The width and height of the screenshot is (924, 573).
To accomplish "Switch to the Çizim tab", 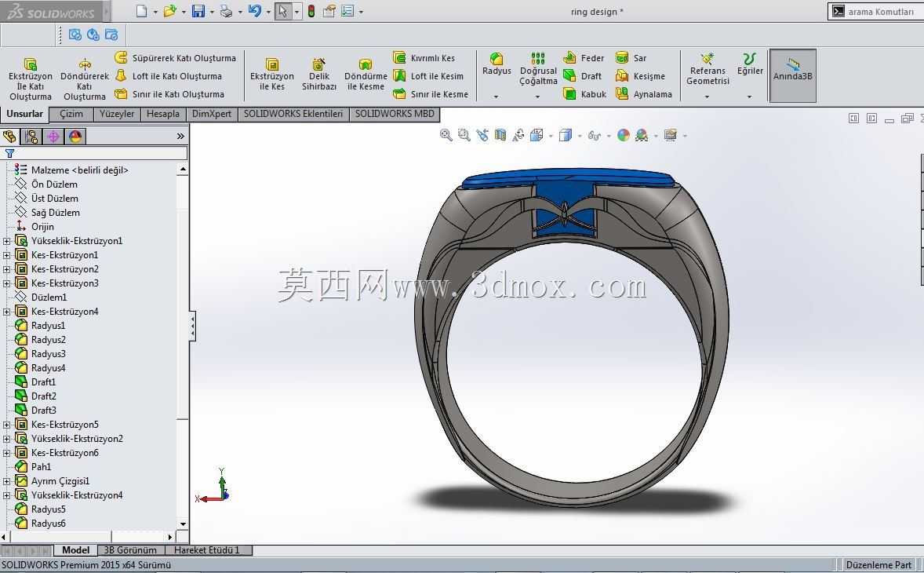I will coord(71,114).
